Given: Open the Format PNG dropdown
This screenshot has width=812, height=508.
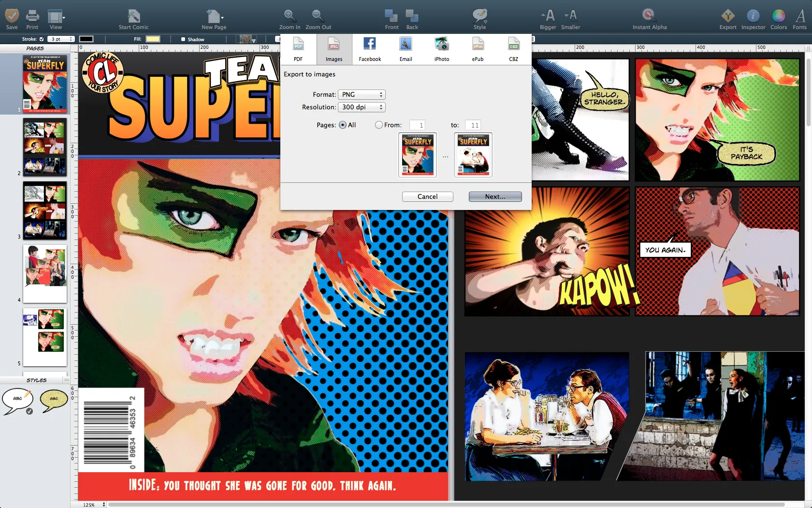Looking at the screenshot, I should coord(362,94).
